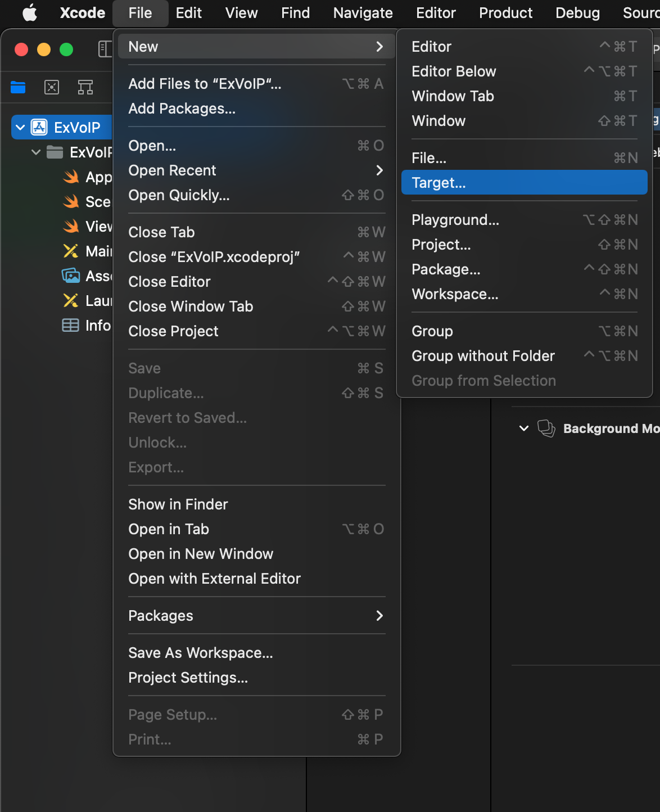Select Add Packages...

(256, 109)
